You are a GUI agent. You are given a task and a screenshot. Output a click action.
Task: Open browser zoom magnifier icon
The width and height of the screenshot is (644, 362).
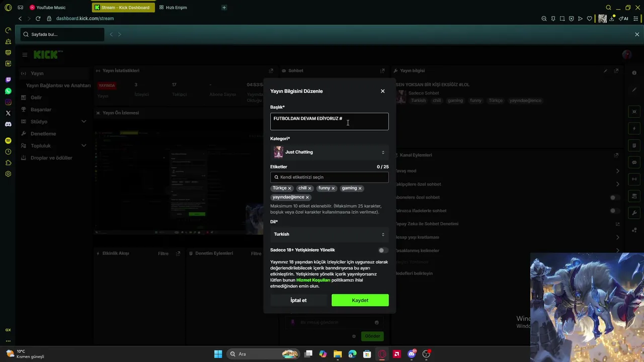pyautogui.click(x=544, y=19)
